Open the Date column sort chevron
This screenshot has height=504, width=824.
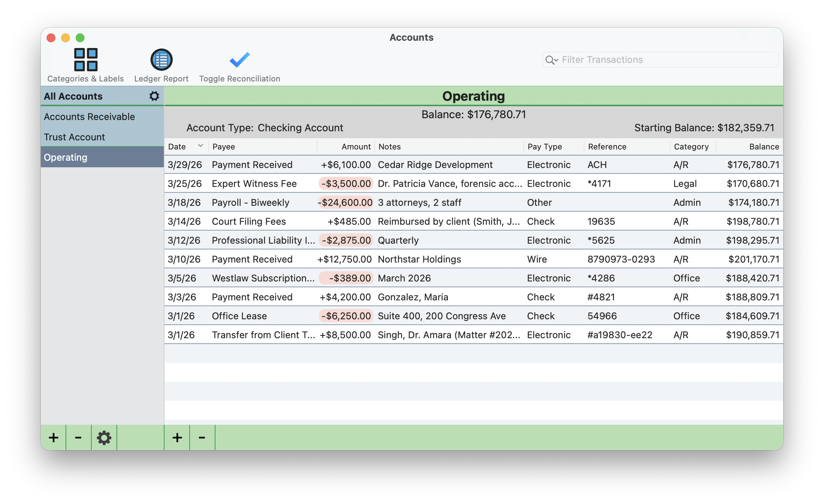(x=201, y=146)
